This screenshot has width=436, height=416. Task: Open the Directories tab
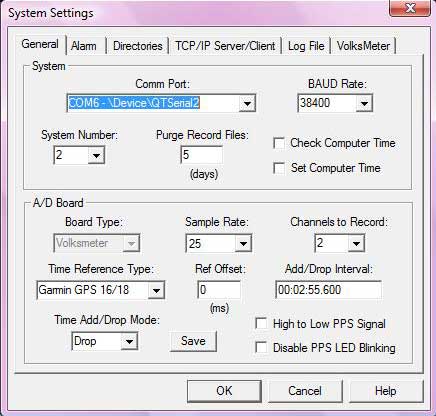click(138, 46)
